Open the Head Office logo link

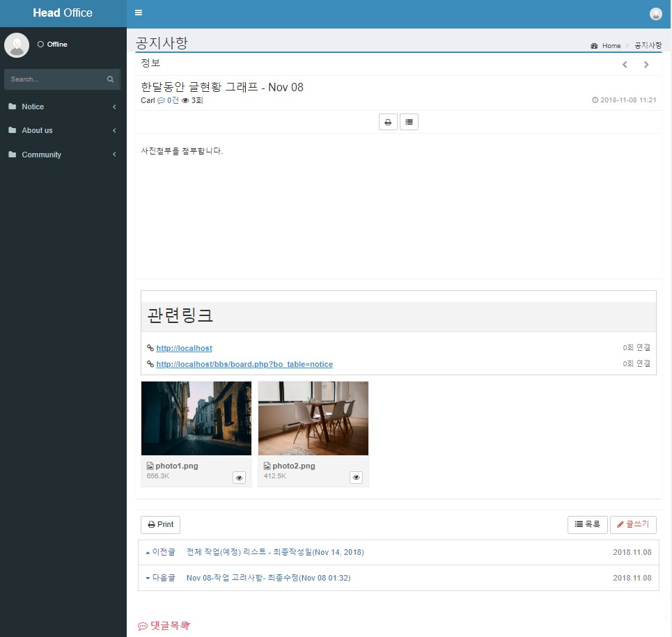point(63,13)
